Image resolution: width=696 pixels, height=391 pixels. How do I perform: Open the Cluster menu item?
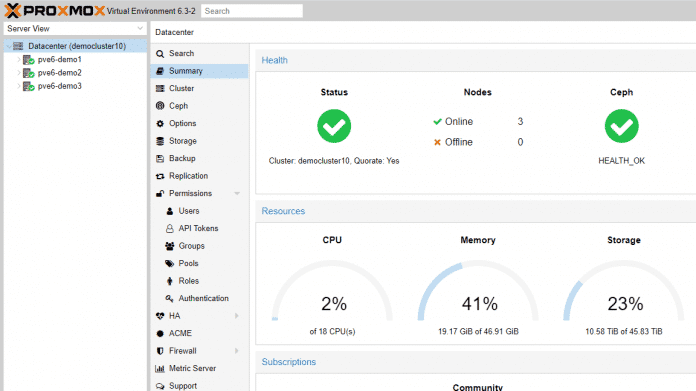(x=199, y=88)
